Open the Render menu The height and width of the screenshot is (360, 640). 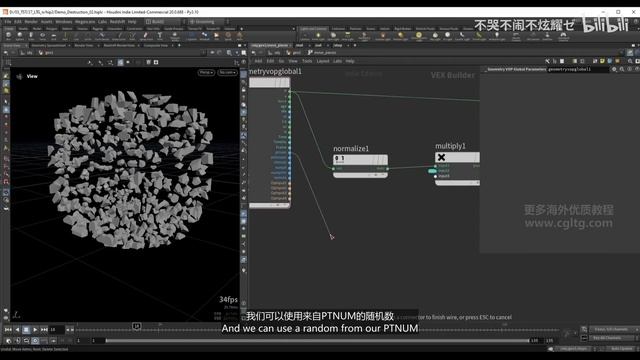point(31,22)
